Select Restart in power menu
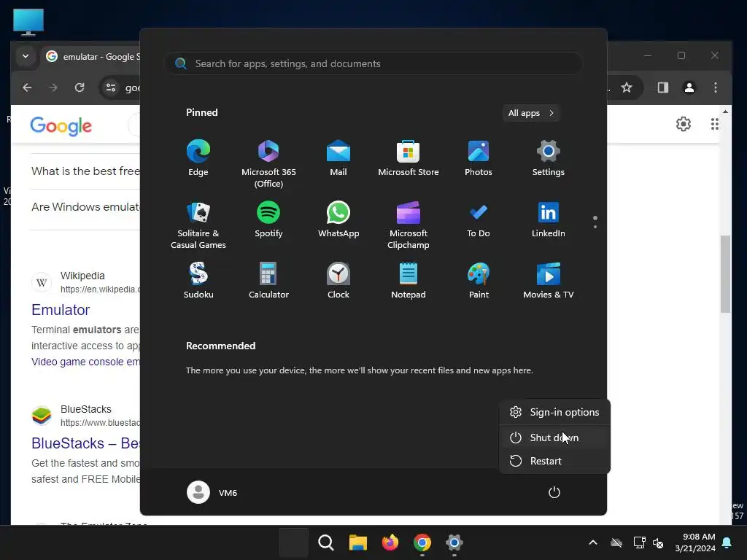Viewport: 747px width, 560px height. 554,461
